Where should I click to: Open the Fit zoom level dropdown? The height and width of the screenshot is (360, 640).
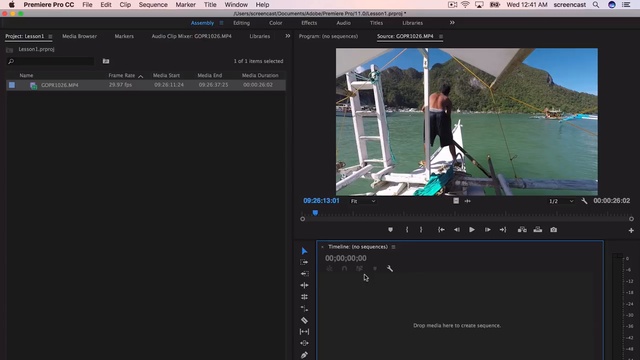click(363, 201)
